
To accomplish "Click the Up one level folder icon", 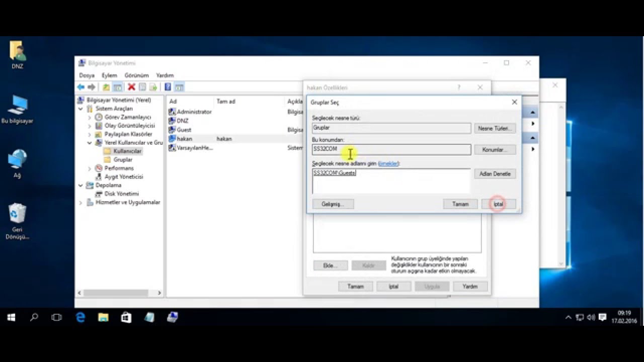I will (x=106, y=87).
